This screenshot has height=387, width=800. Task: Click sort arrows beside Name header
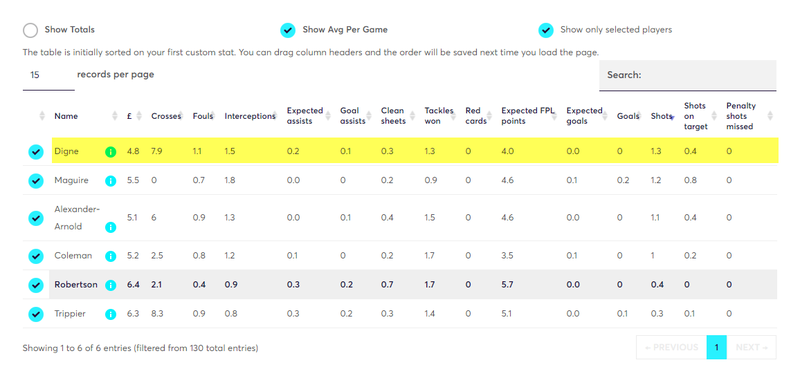pyautogui.click(x=115, y=116)
